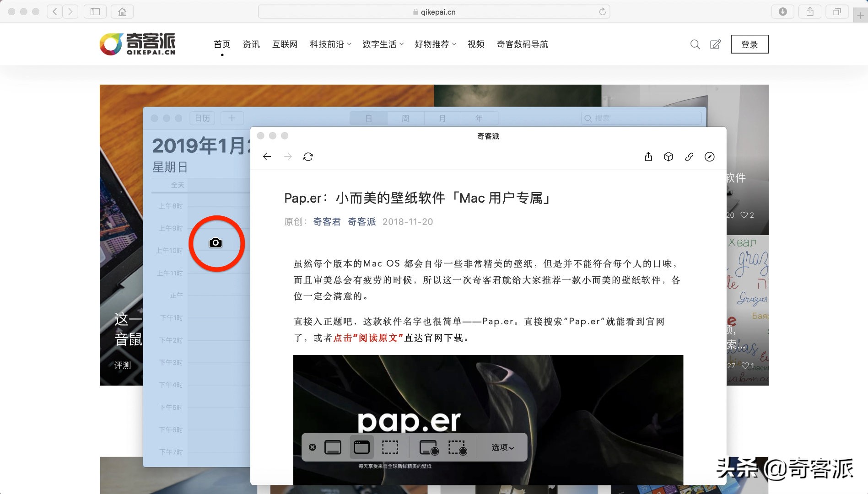The width and height of the screenshot is (868, 494).
Task: Click the share icon in the preview window
Action: 648,156
